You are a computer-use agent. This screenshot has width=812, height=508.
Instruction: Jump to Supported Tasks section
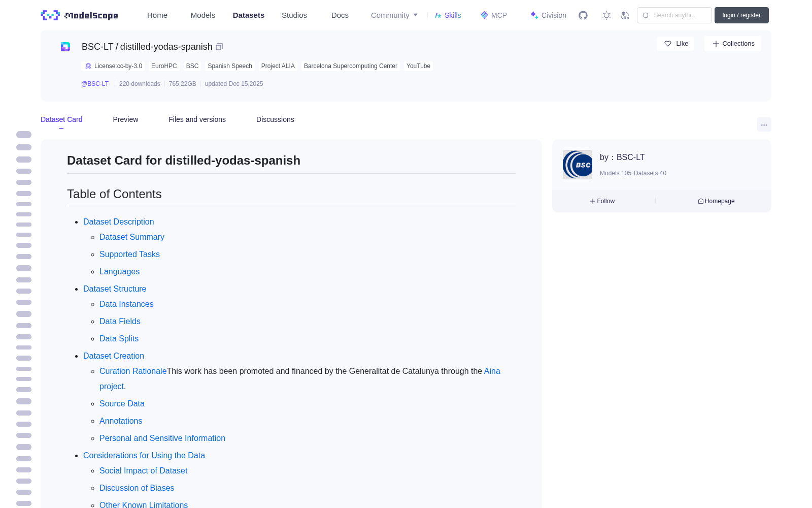click(129, 254)
